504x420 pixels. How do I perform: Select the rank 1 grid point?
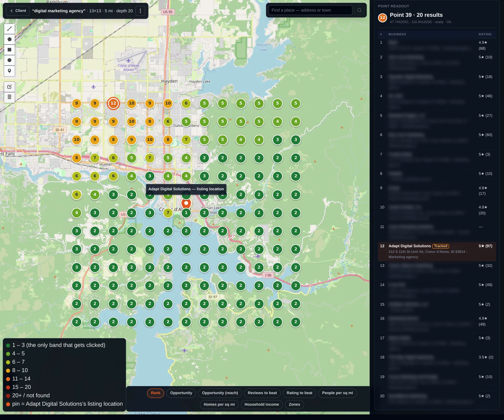coord(186,213)
